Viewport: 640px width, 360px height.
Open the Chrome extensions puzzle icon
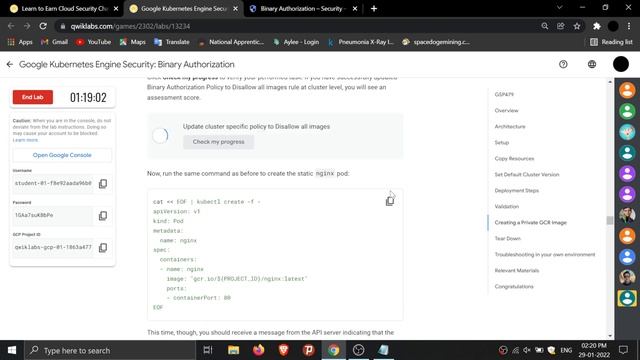pos(597,26)
